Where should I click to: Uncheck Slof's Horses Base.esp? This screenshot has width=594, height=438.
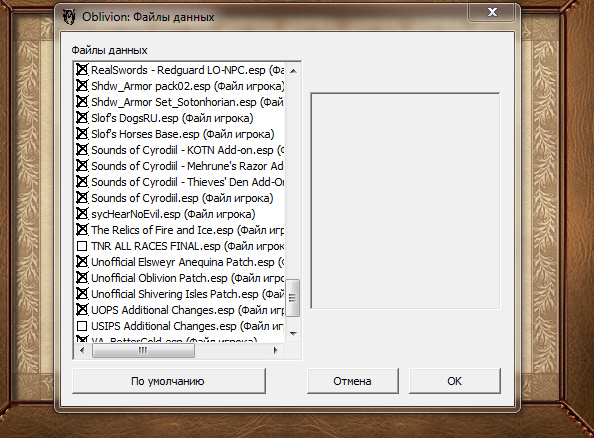tap(82, 134)
